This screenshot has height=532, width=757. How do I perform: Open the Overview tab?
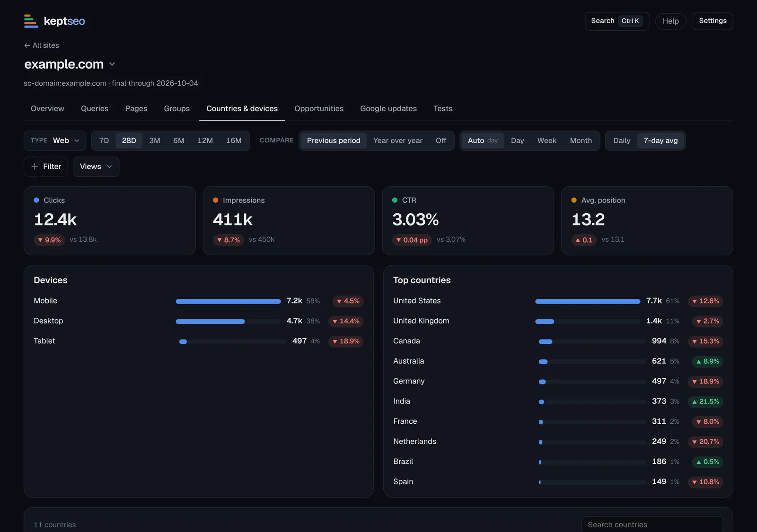tap(47, 108)
